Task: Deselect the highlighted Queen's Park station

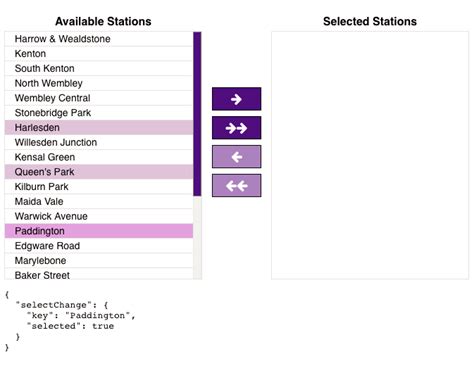Action: (x=99, y=172)
